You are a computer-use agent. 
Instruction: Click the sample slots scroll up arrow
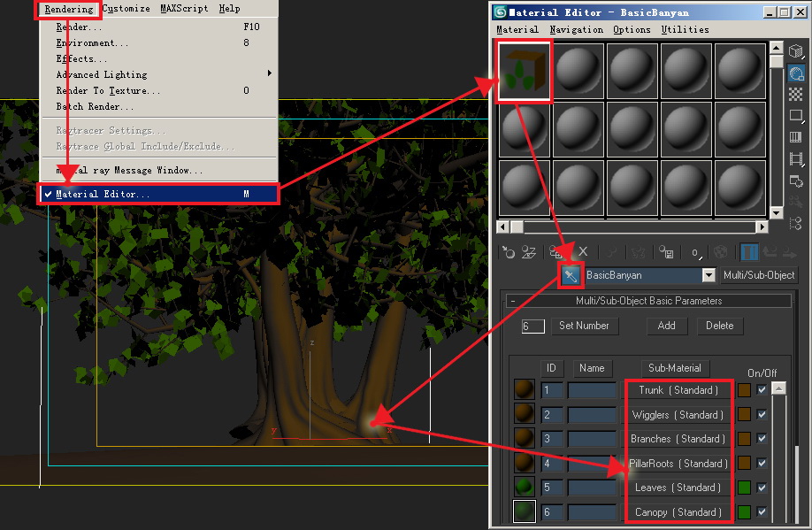[776, 48]
